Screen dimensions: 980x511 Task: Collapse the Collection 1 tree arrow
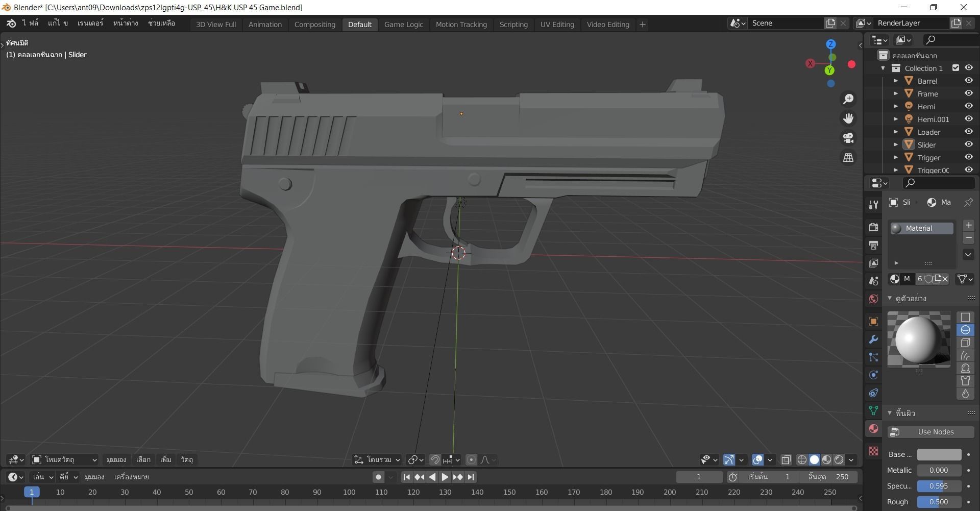tap(883, 68)
